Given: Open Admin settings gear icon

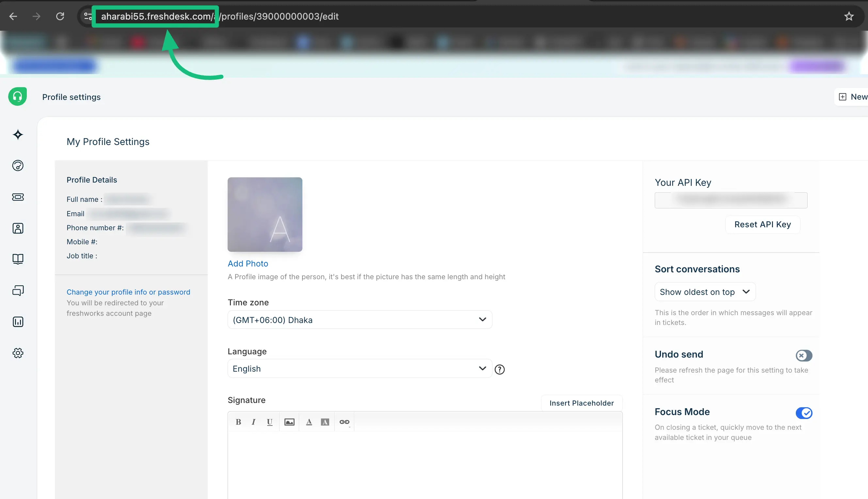Looking at the screenshot, I should pyautogui.click(x=18, y=353).
